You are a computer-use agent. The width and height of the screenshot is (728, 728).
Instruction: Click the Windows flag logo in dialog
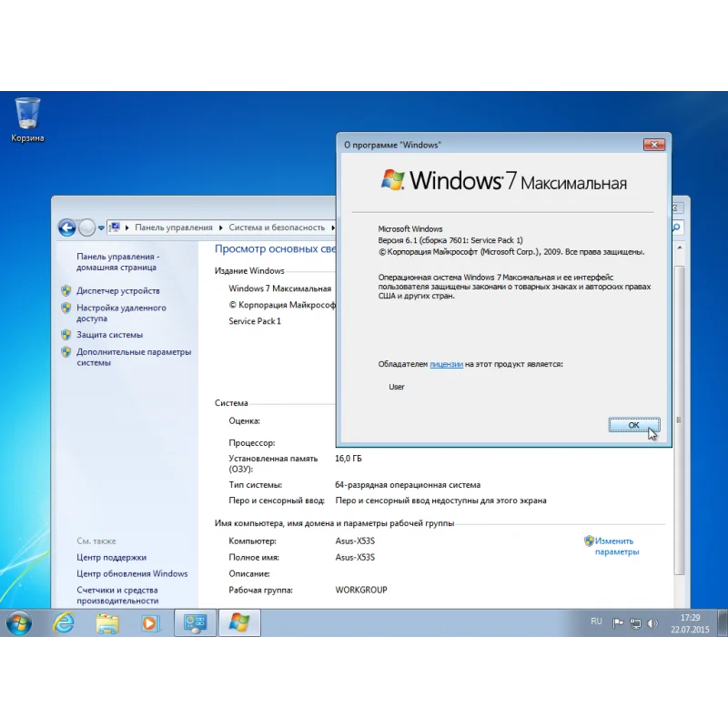point(393,179)
